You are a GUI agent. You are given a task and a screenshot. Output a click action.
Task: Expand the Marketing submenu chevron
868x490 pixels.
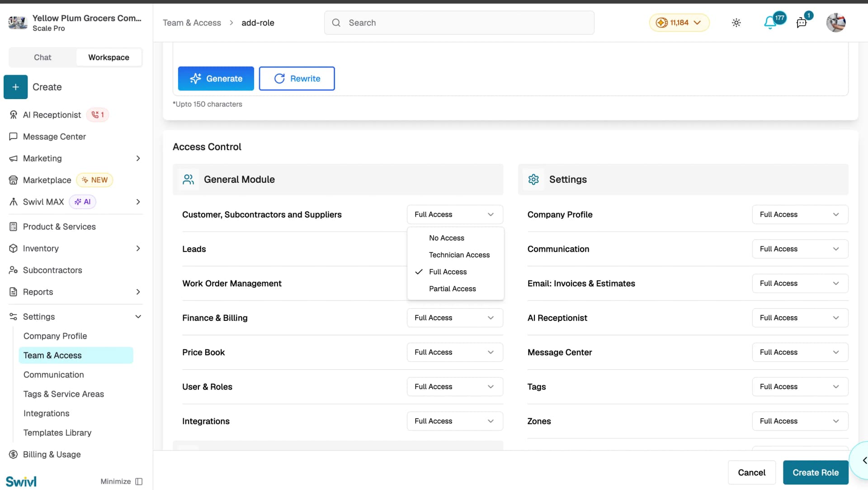(x=138, y=158)
